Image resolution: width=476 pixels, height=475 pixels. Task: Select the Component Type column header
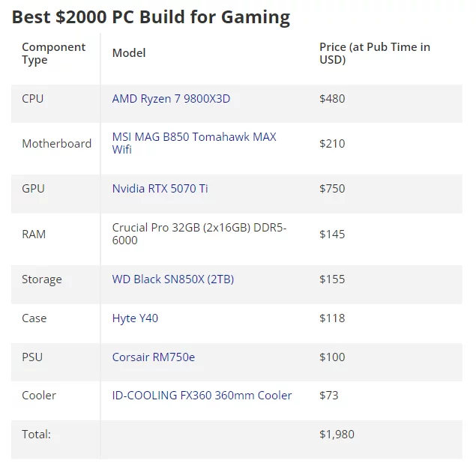[53, 53]
